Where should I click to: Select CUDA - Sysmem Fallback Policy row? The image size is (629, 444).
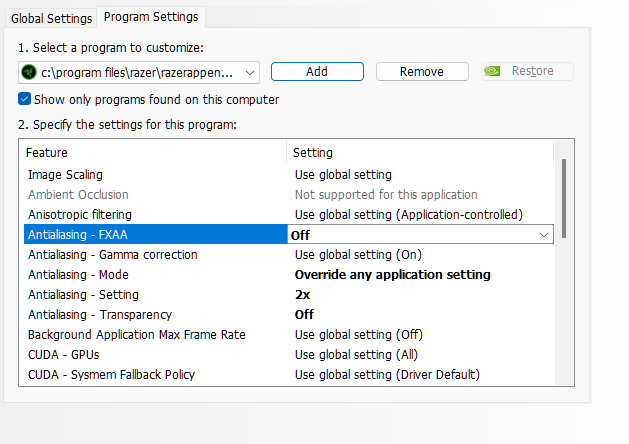(289, 375)
